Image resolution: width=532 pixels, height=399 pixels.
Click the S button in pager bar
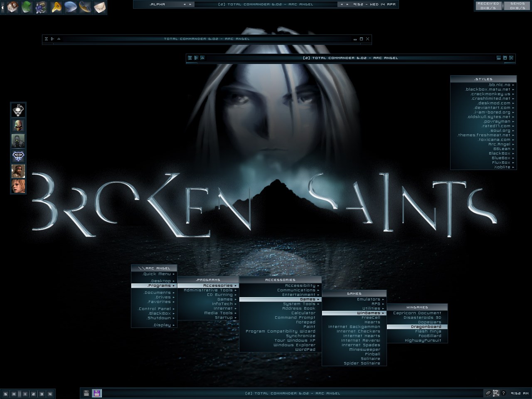click(5, 394)
